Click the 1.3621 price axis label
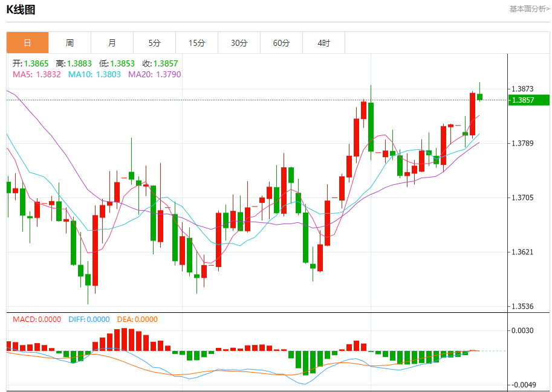This screenshot has width=552, height=392. (522, 252)
